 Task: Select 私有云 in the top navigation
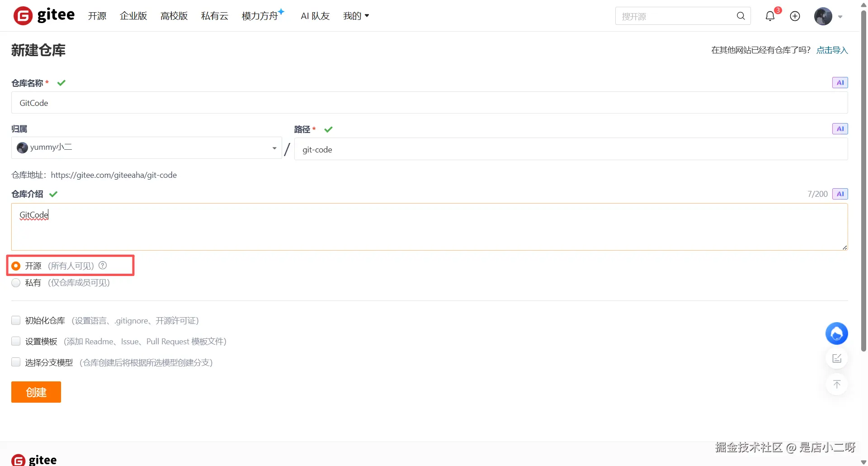(215, 16)
